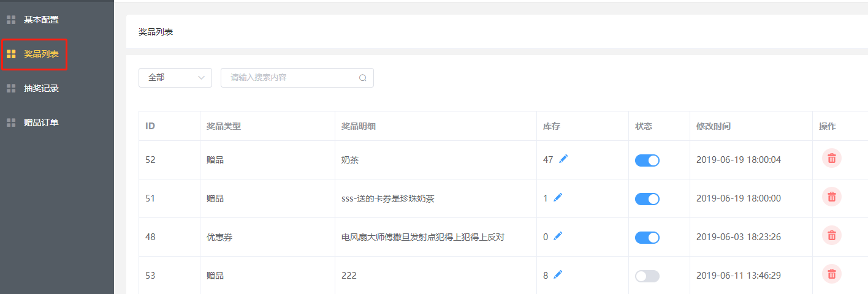The height and width of the screenshot is (294, 868).
Task: Delete the ID 51 prize
Action: pyautogui.click(x=832, y=197)
